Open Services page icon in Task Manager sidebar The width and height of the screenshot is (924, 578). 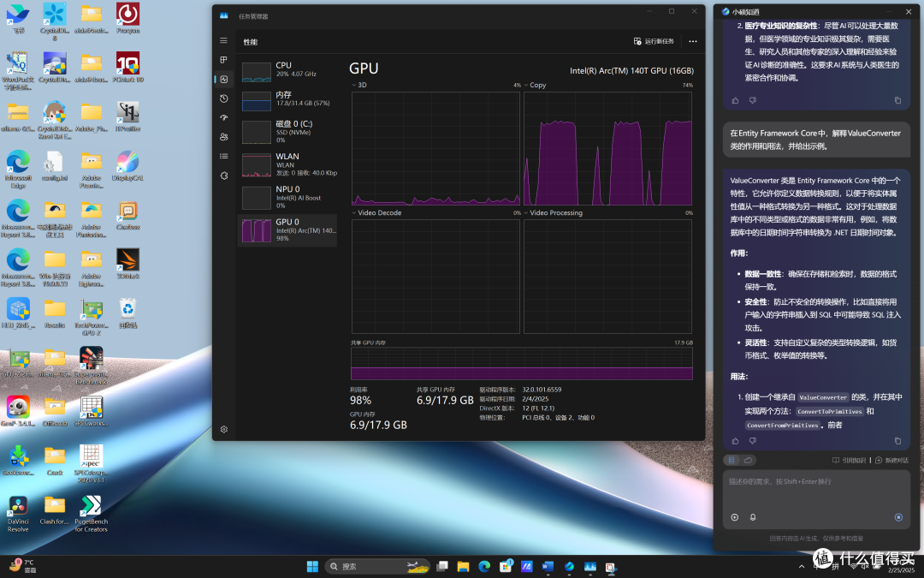(224, 176)
